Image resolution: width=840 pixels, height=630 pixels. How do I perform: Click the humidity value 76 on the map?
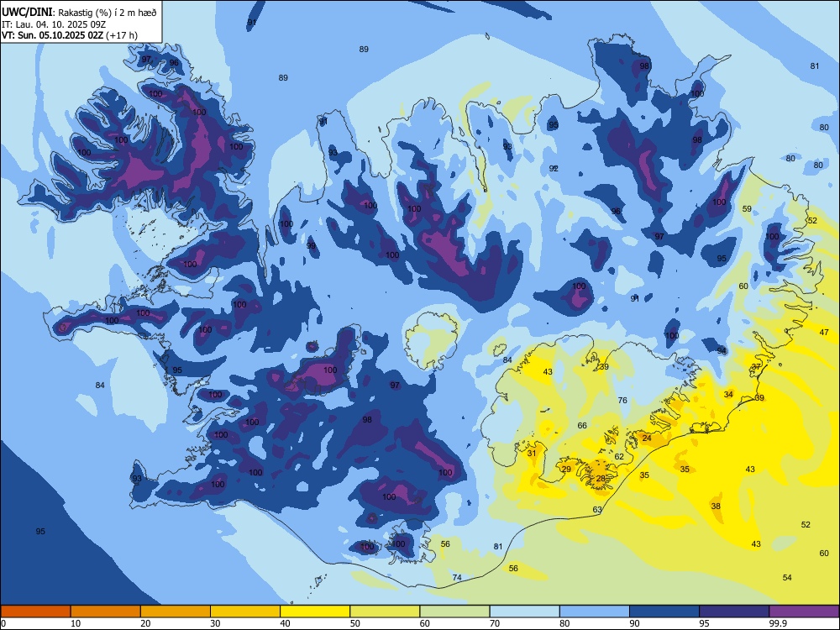tap(622, 400)
